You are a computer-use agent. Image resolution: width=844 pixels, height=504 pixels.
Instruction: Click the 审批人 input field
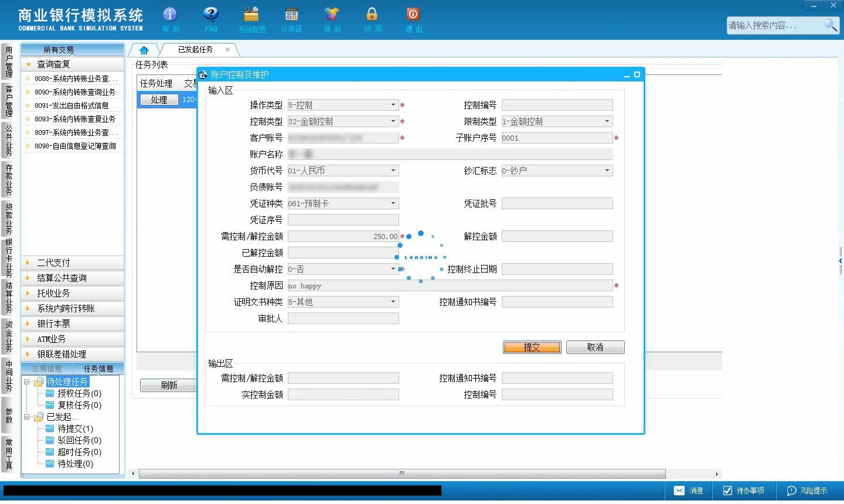coord(343,318)
